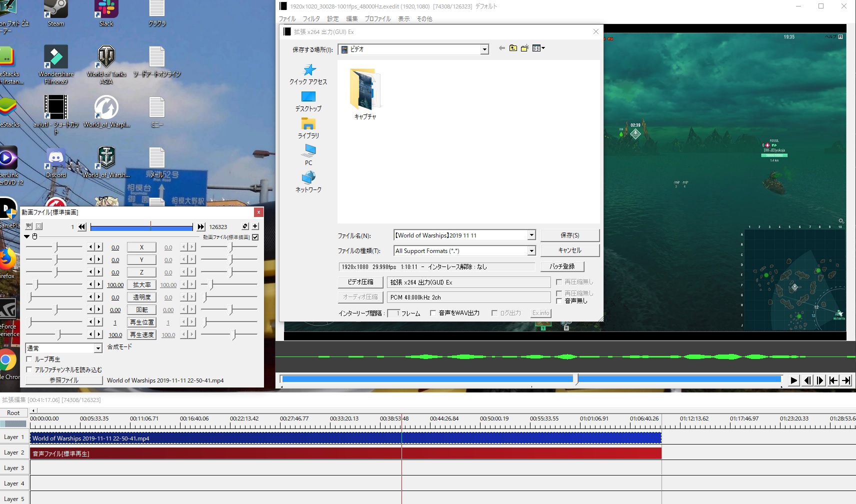This screenshot has width=856, height=504.
Task: Open the フィルタ menu
Action: click(x=311, y=19)
